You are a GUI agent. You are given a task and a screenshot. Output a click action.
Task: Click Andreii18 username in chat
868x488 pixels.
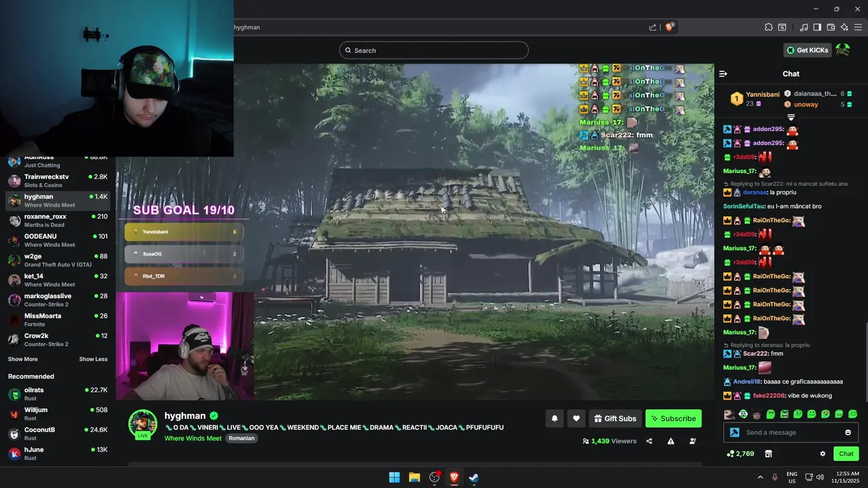coord(747,382)
